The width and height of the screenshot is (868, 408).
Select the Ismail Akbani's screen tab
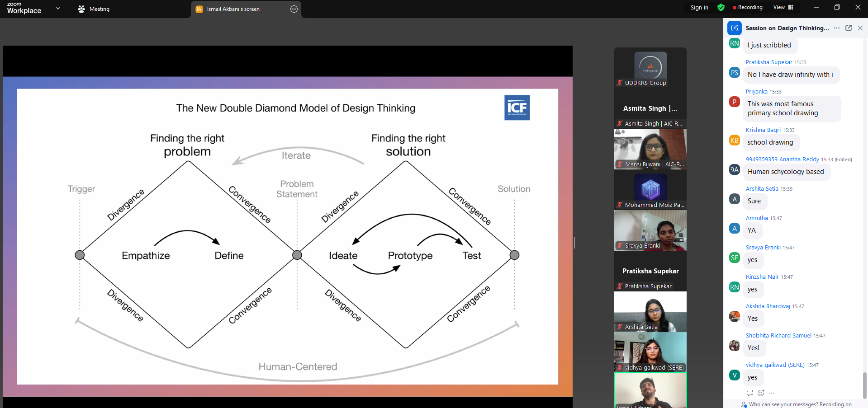pyautogui.click(x=233, y=9)
